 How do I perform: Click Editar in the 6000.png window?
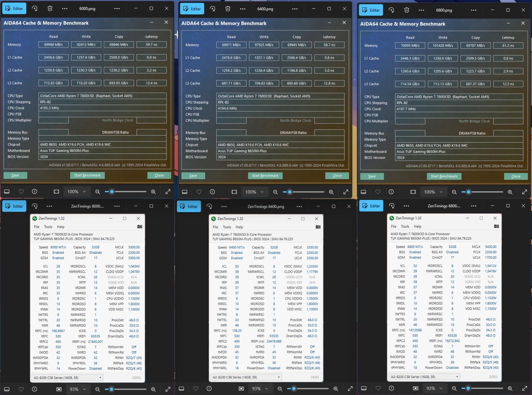coord(14,9)
